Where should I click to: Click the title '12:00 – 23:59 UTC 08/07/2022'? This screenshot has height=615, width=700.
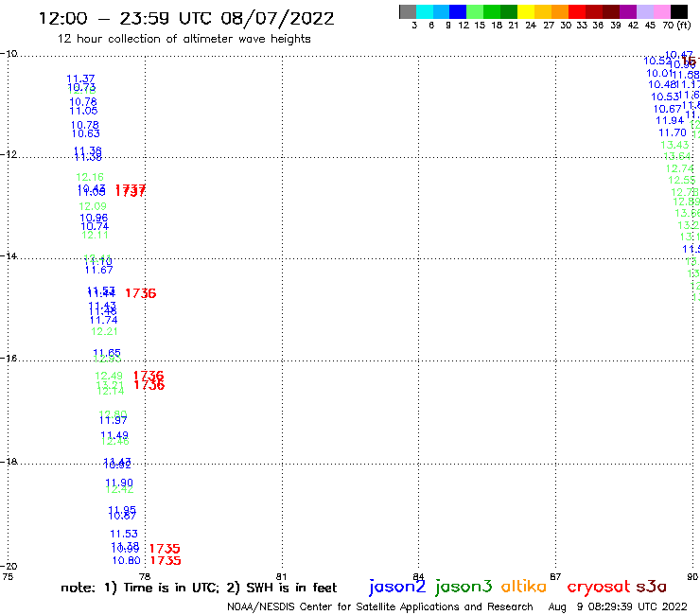186,18
